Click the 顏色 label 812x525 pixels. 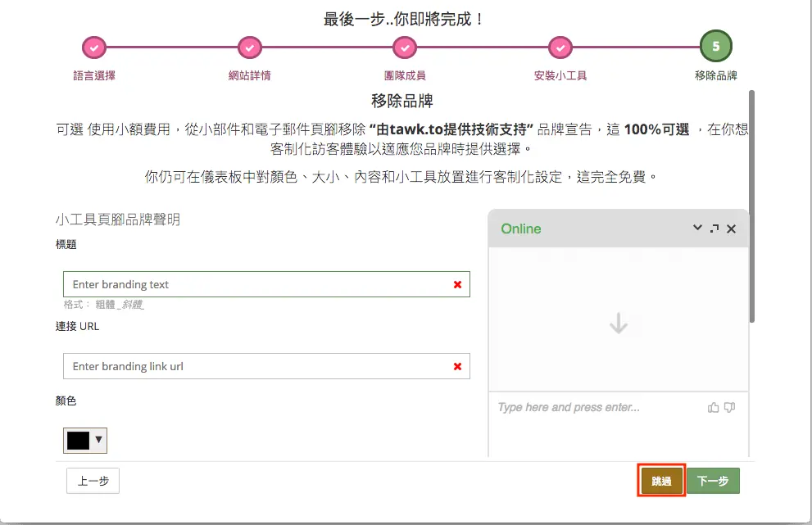click(66, 401)
